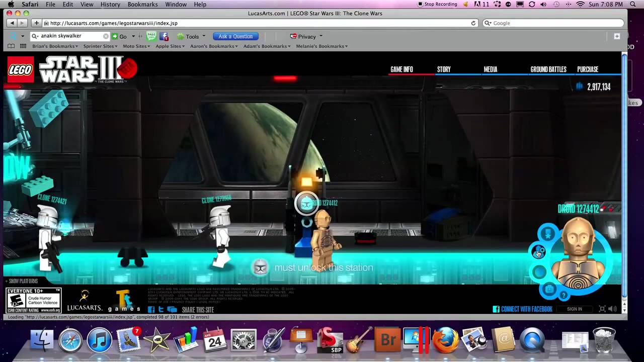644x362 pixels.
Task: Click the anakin skywalker toolbar search field
Action: (70, 36)
